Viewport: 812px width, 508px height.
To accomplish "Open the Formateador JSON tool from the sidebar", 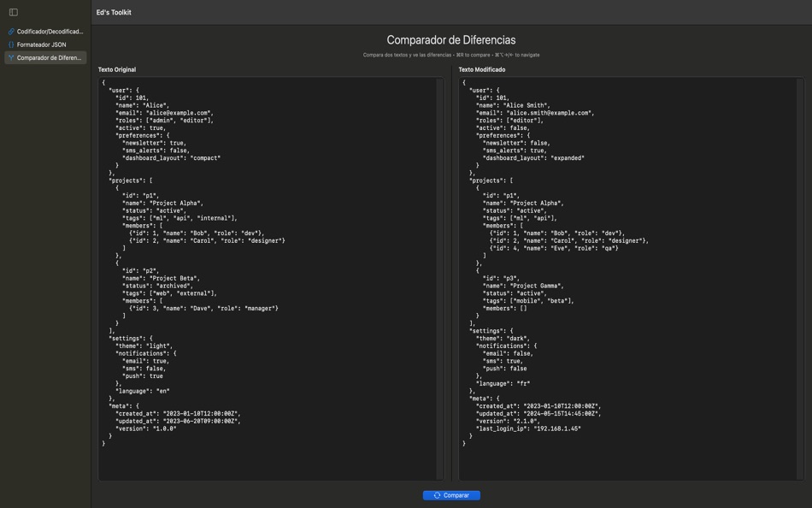I will click(43, 44).
